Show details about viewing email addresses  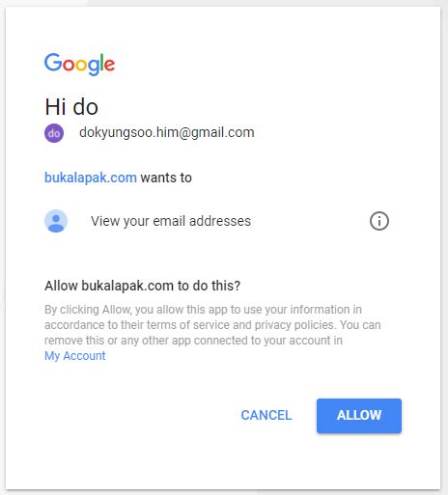point(379,221)
